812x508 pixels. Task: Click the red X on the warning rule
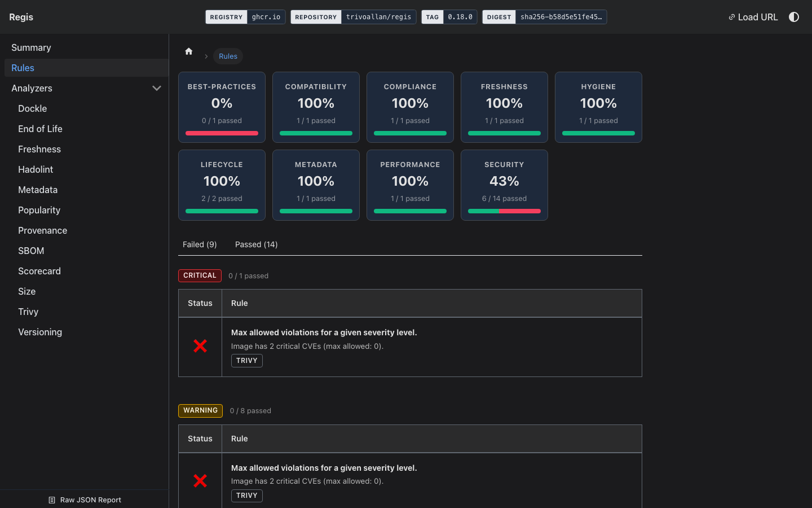pos(200,481)
